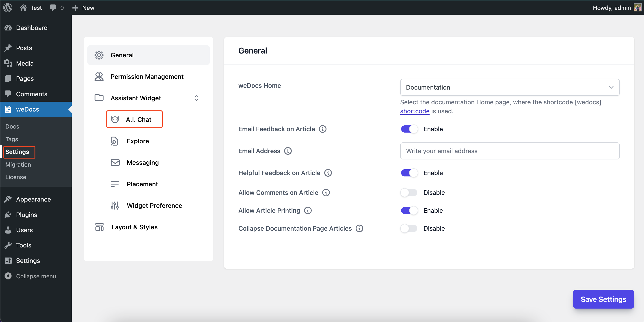Select the Messaging label
The width and height of the screenshot is (644, 322).
143,163
